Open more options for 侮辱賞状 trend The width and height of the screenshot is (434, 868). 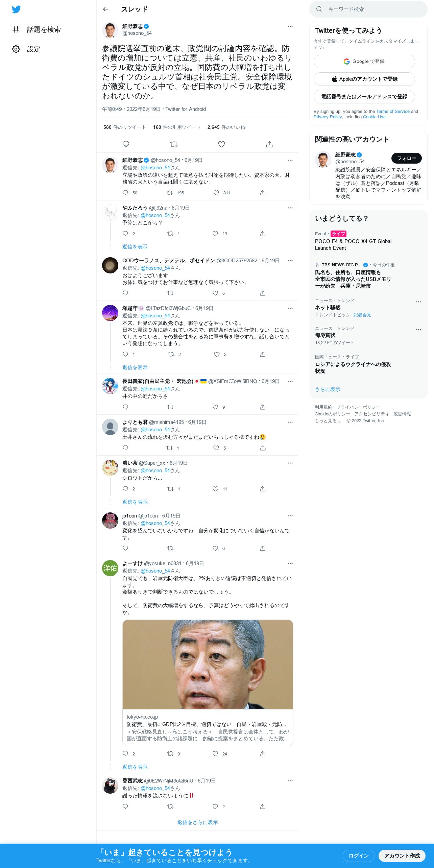point(418,330)
